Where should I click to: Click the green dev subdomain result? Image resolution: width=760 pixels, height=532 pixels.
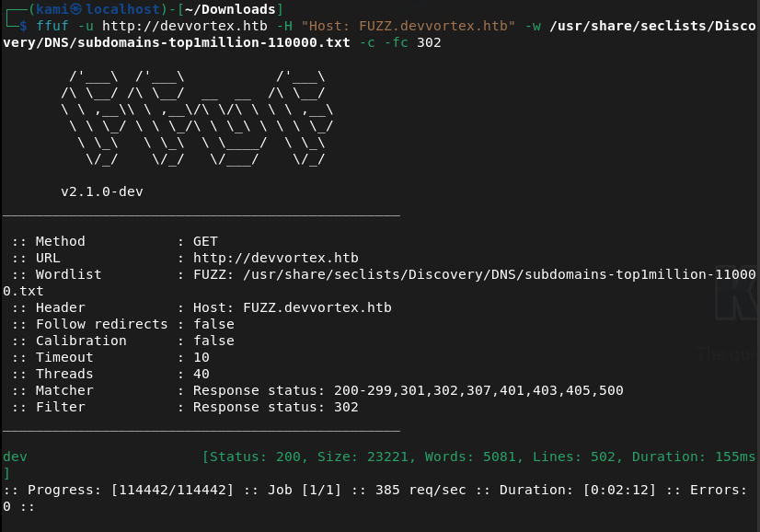click(x=15, y=457)
